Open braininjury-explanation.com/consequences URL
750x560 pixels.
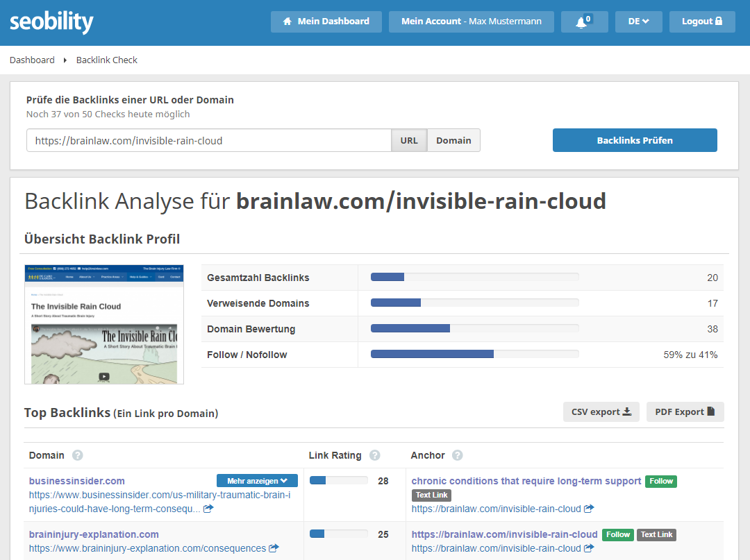point(147,548)
